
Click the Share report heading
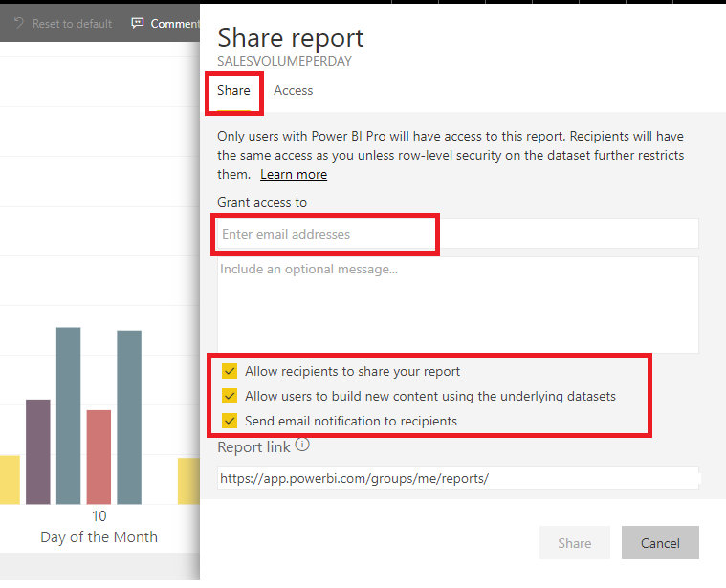point(291,38)
